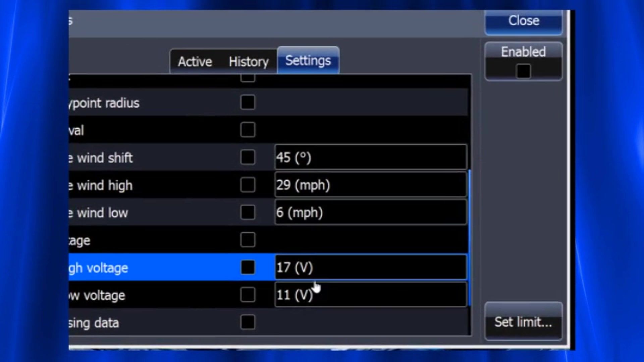Click the Set limit button

click(x=523, y=322)
